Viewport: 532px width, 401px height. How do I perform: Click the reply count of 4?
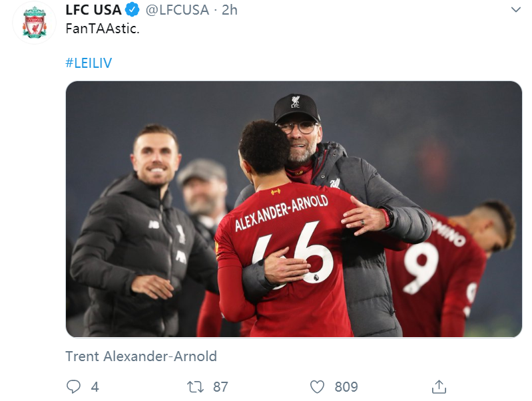(x=95, y=386)
